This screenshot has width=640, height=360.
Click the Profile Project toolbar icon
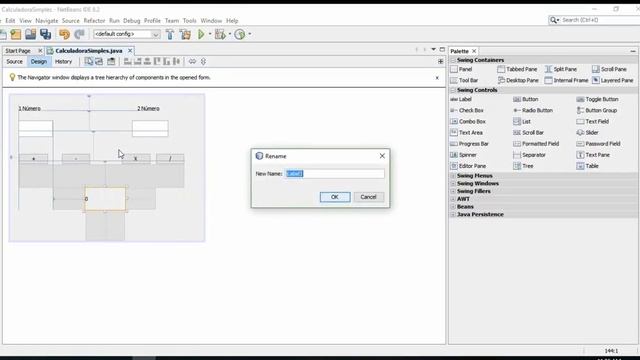pos(240,34)
